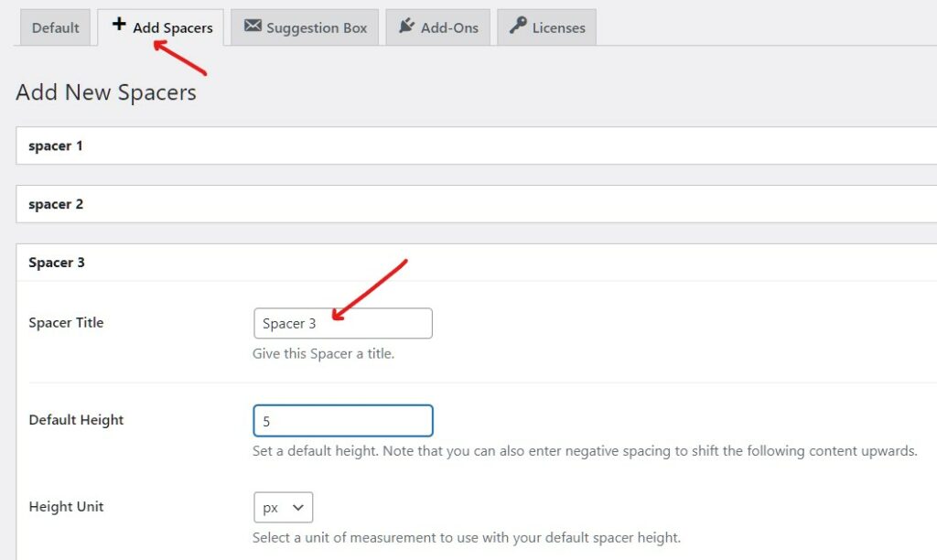Click the plug icon on the Add-Ons tab
Screen dimensions: 937x560
(x=404, y=27)
